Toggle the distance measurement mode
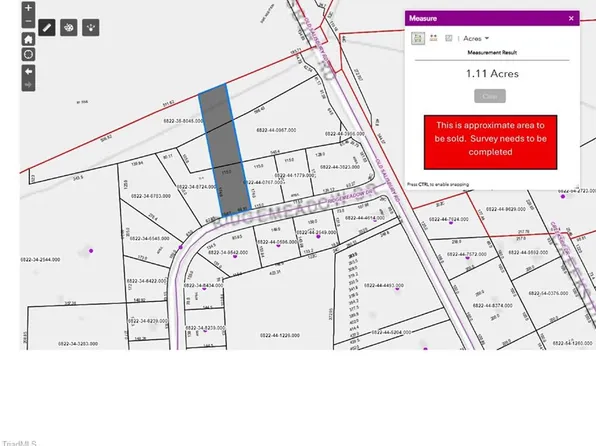The height and width of the screenshot is (446, 596). pyautogui.click(x=433, y=38)
